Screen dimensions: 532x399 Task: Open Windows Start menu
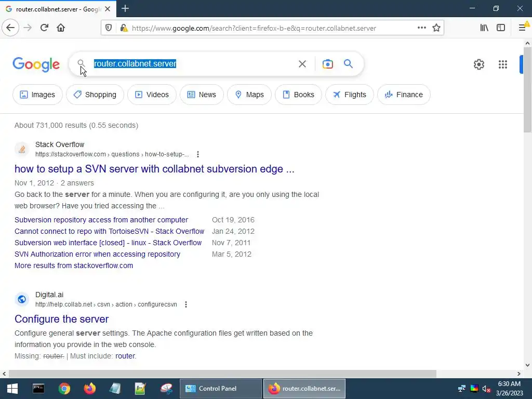coord(12,389)
